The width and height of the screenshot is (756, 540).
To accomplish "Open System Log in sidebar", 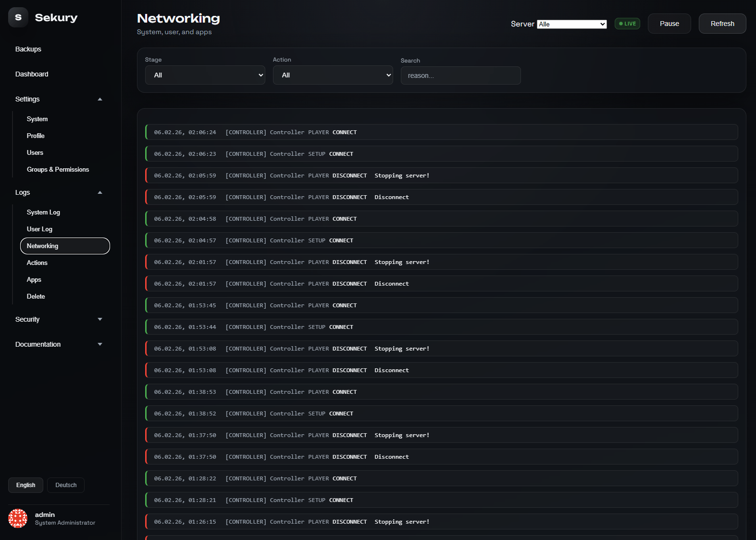I will coord(43,212).
